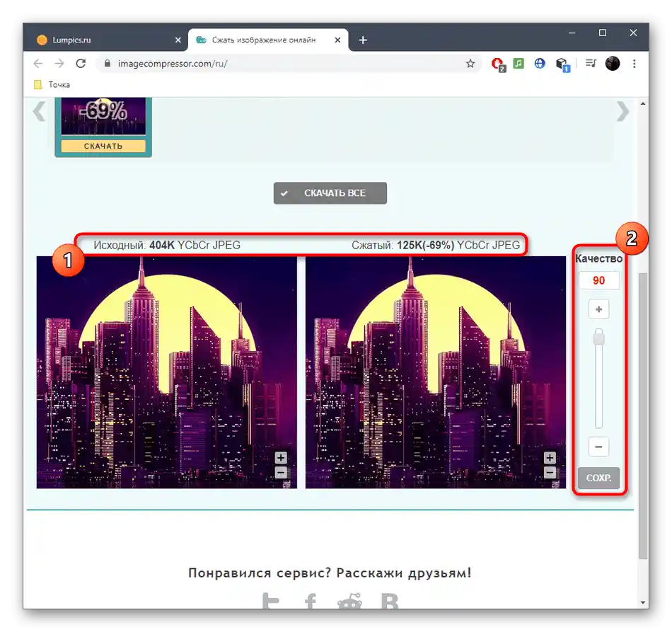Bookmark this page with the star icon

[x=470, y=64]
